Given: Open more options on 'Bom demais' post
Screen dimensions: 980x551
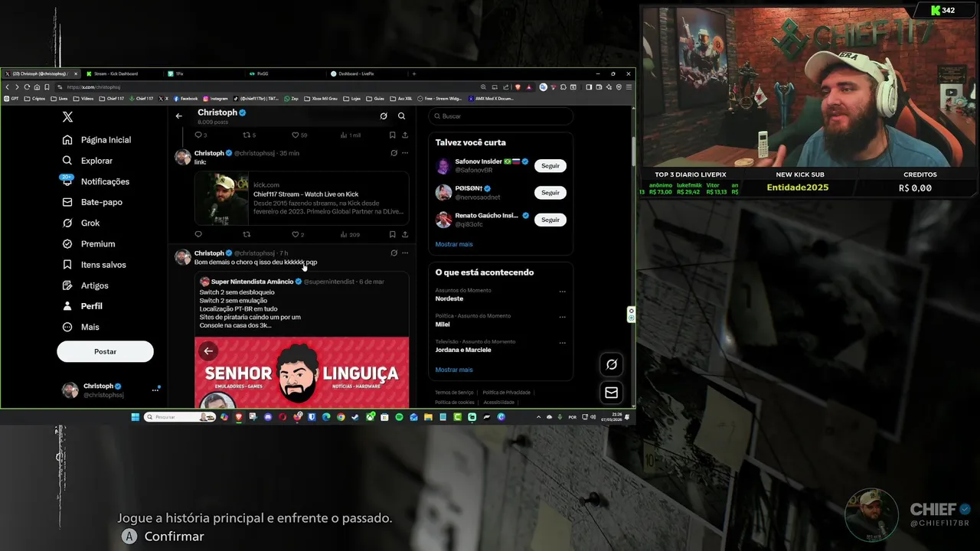Looking at the screenshot, I should click(405, 253).
